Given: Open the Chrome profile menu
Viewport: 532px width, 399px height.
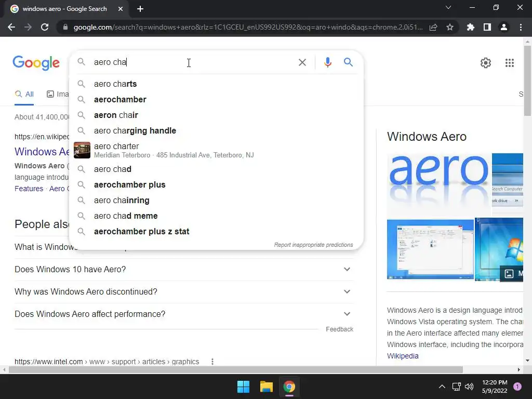Looking at the screenshot, I should [x=504, y=27].
